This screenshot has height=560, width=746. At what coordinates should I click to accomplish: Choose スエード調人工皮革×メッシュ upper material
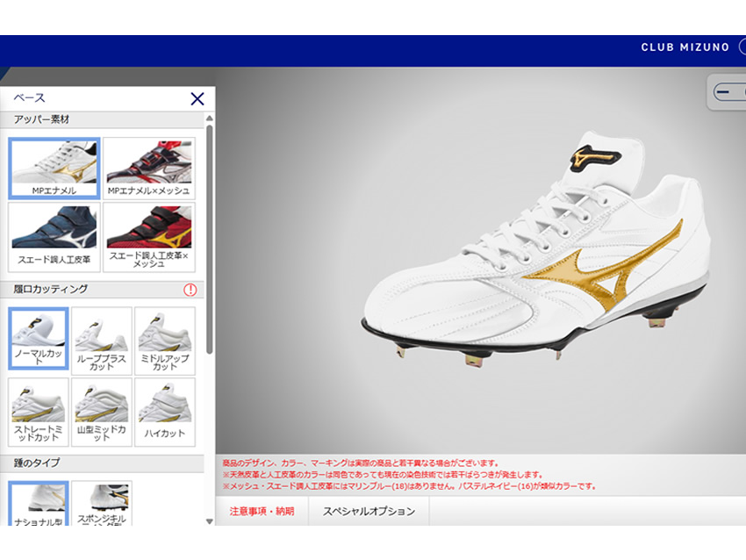coord(149,237)
